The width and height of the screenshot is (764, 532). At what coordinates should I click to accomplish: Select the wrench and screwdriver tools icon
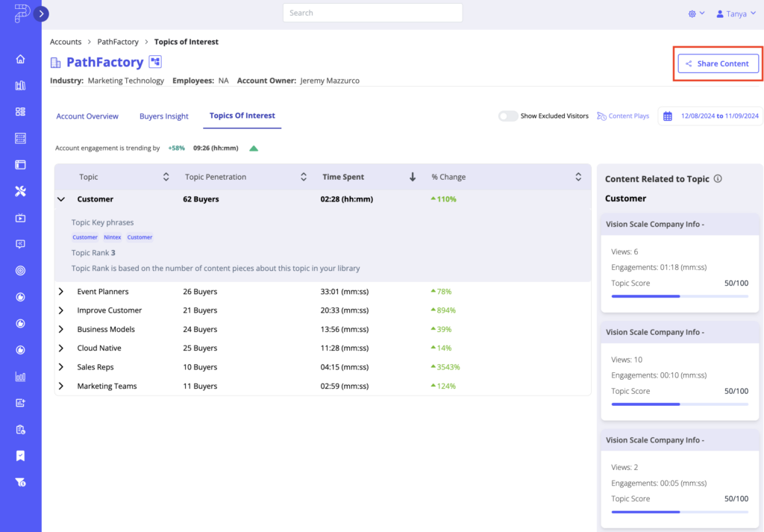point(20,192)
